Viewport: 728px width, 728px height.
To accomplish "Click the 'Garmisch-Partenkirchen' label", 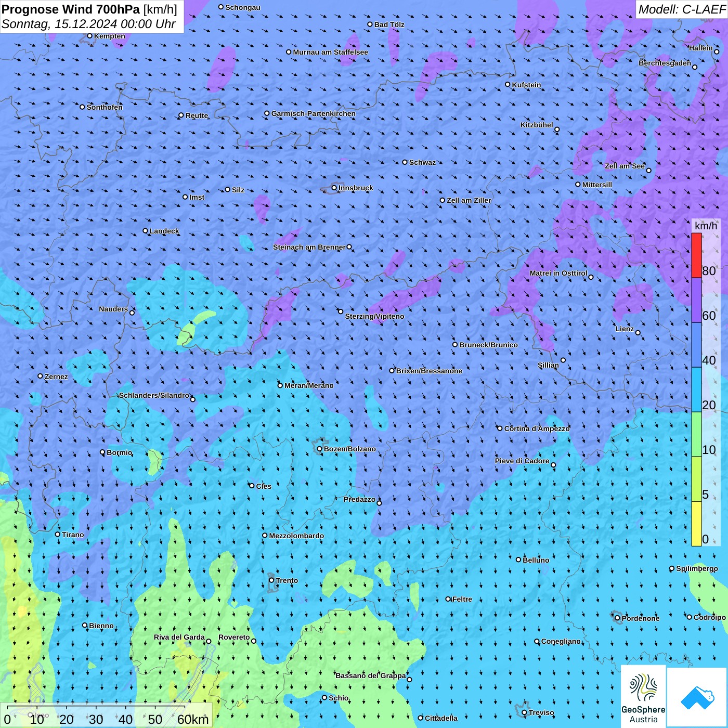I will pos(314,113).
